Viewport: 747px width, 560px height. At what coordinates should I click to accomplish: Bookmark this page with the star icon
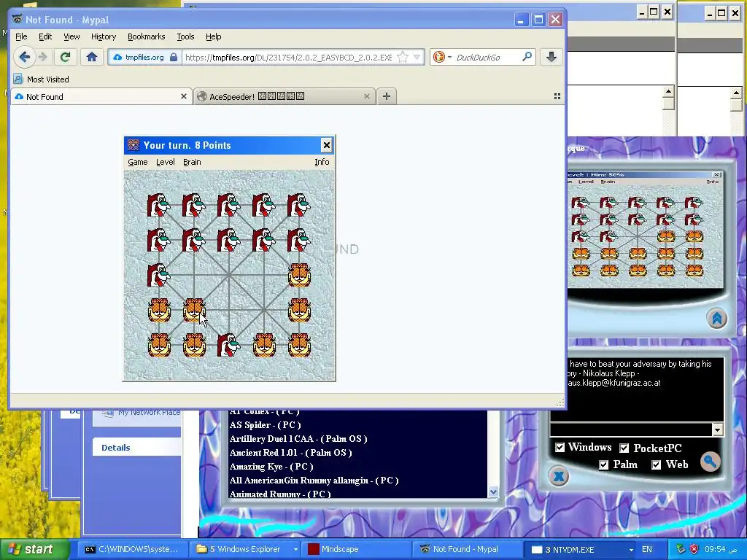[403, 57]
